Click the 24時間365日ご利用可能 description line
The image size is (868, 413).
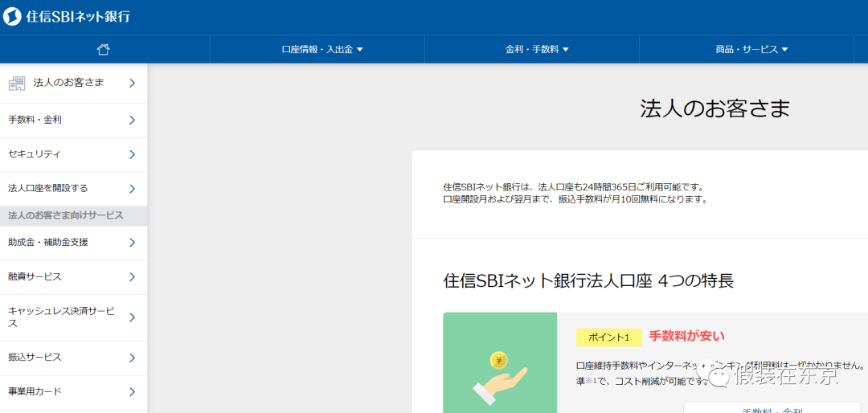(x=574, y=187)
